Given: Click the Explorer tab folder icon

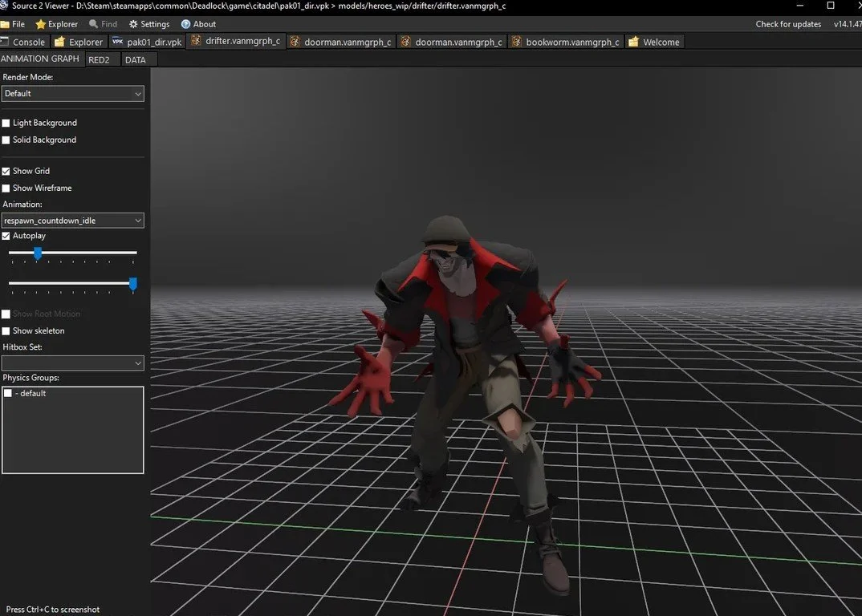Looking at the screenshot, I should click(x=59, y=42).
